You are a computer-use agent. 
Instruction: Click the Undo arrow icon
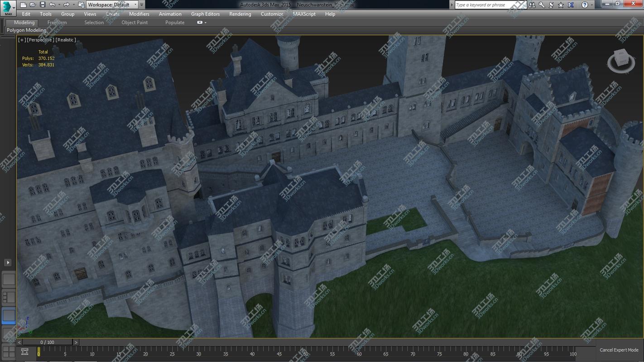coord(52,5)
